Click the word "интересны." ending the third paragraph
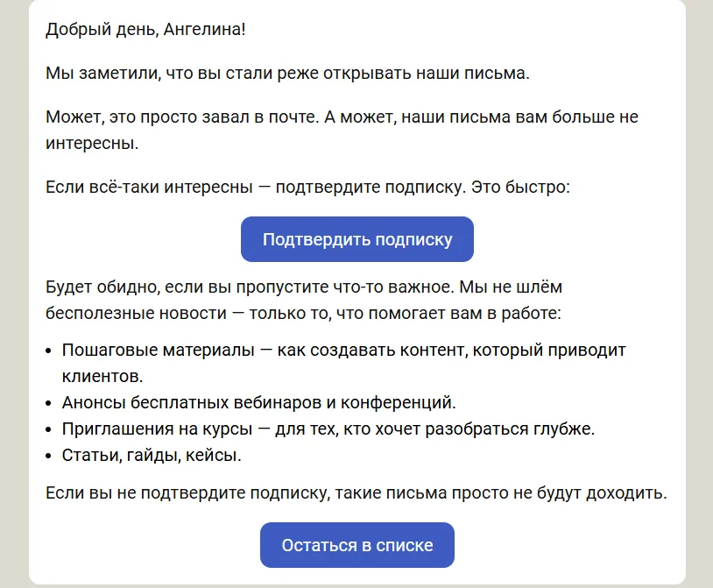The width and height of the screenshot is (713, 588). (92, 143)
